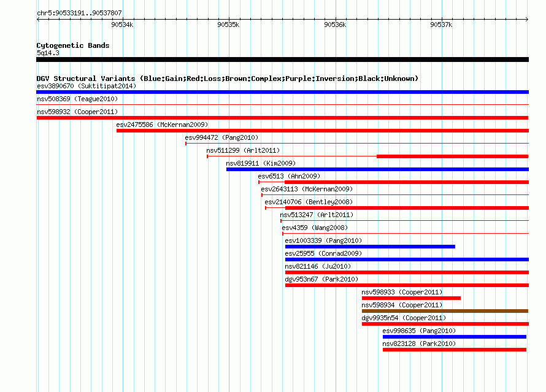Click the DGV Structural Variants track title

pos(227,79)
